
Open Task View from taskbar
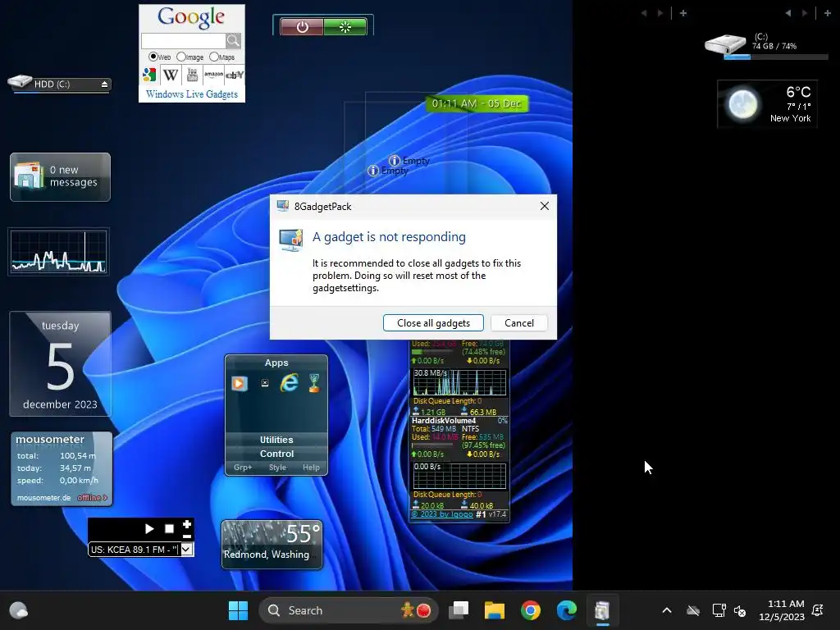[459, 610]
